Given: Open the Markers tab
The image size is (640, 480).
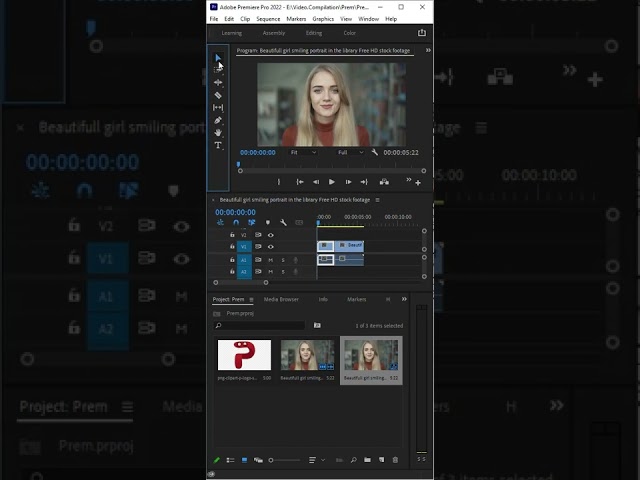Looking at the screenshot, I should click(x=356, y=299).
